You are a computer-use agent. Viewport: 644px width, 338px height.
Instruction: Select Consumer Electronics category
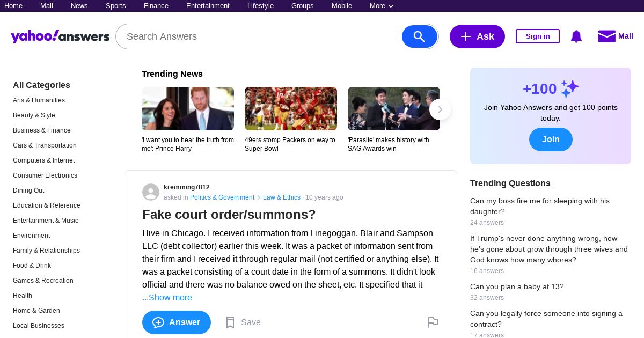point(45,175)
